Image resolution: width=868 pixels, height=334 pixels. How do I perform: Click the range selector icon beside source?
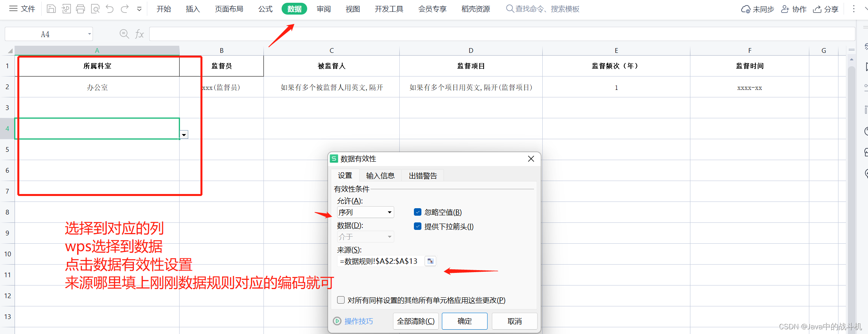click(430, 261)
